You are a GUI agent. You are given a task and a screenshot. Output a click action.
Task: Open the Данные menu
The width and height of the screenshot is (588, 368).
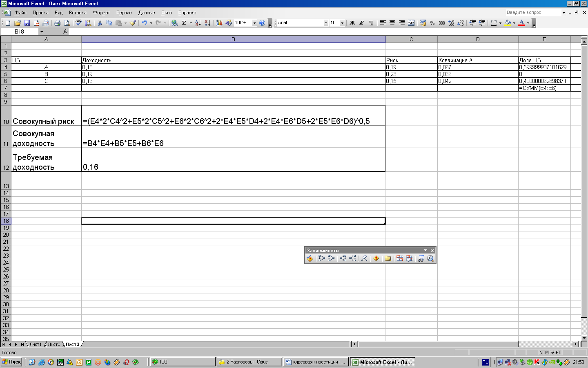(146, 13)
